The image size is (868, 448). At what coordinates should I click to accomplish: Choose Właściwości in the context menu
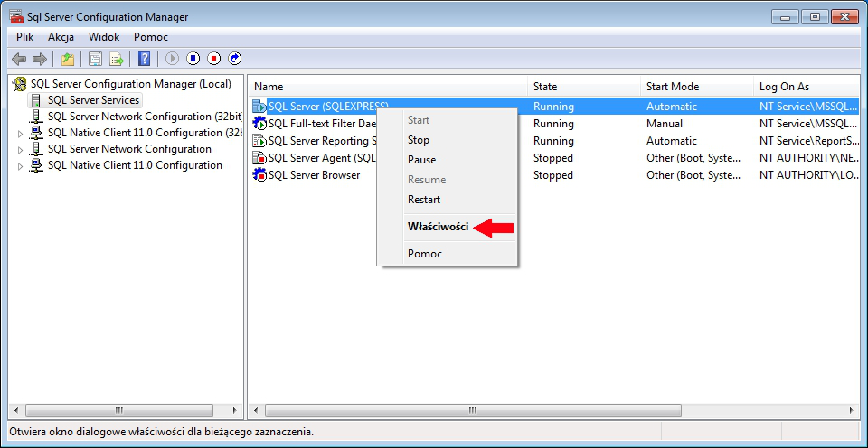click(x=448, y=227)
